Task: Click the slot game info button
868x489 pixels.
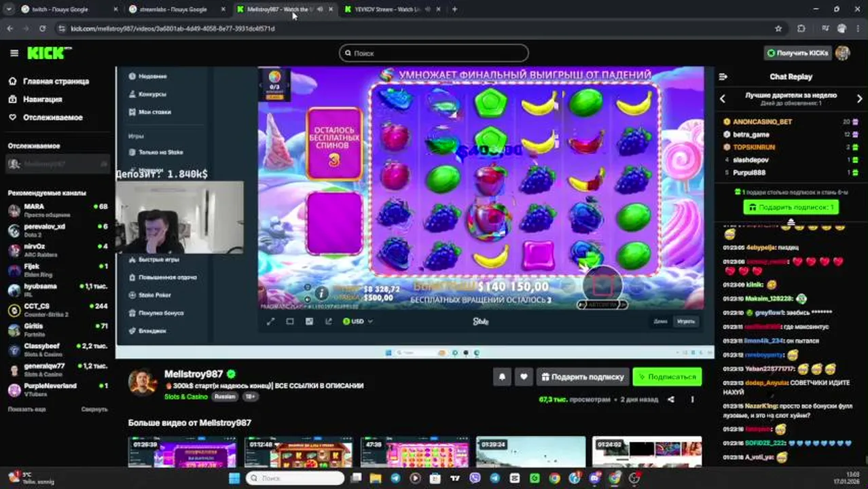Action: point(321,293)
